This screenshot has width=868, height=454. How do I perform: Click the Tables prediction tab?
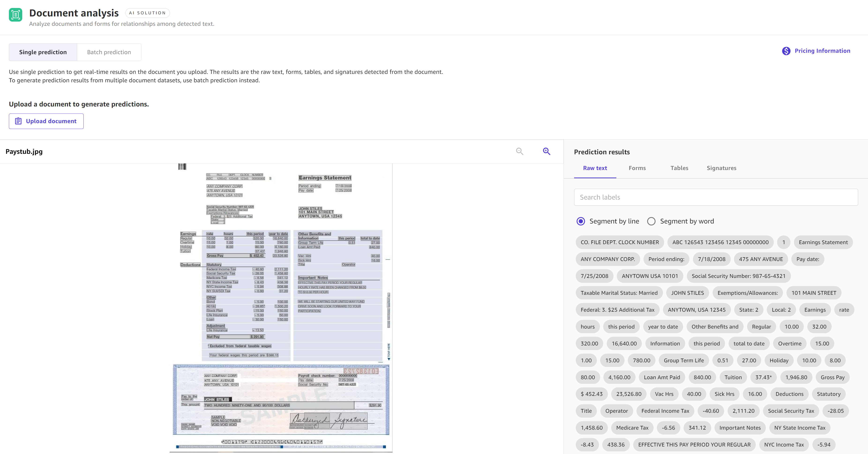click(x=679, y=168)
